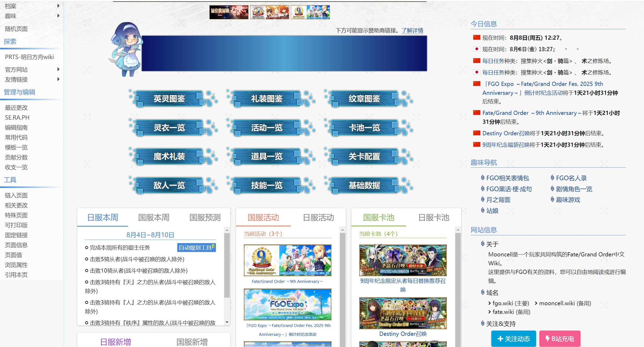Open 特殊页面 in the sidebar
644x347 pixels.
[16, 215]
